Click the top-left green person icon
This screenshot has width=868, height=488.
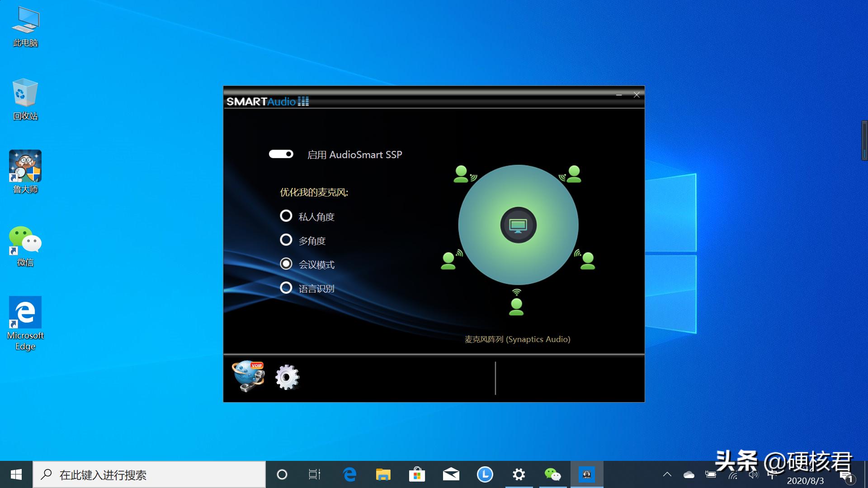click(461, 174)
